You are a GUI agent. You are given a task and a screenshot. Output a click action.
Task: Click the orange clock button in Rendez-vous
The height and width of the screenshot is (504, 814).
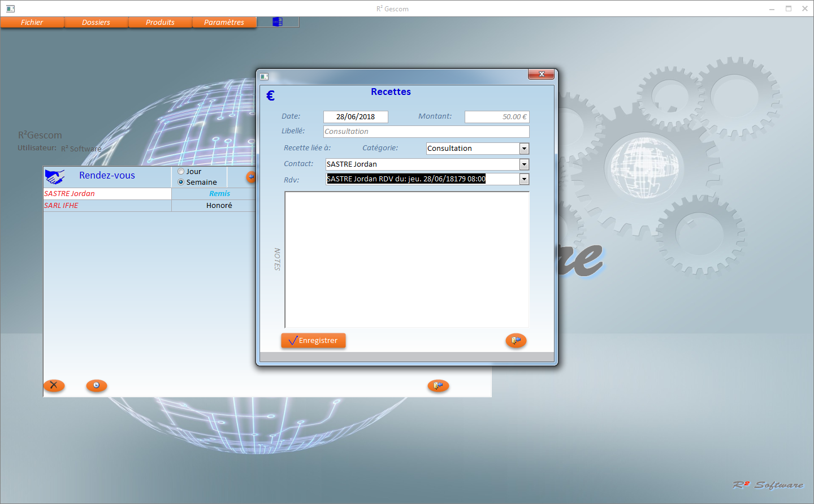[x=97, y=385]
